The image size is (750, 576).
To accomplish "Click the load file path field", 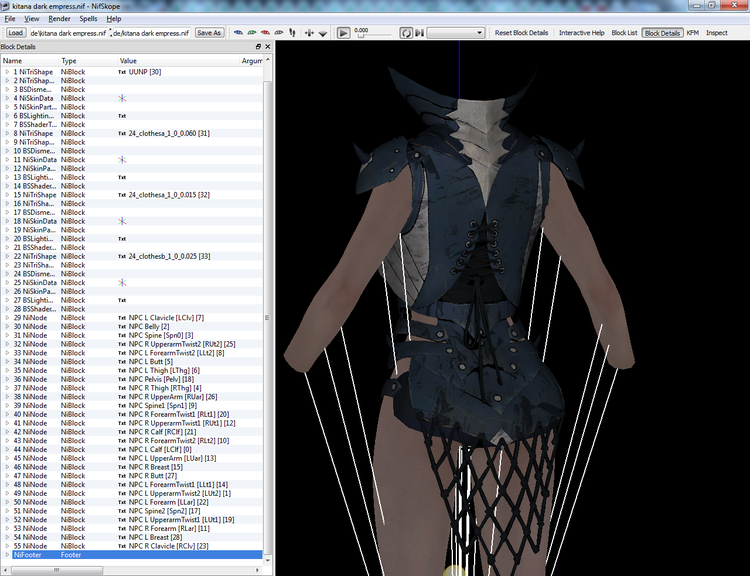I will (x=68, y=33).
